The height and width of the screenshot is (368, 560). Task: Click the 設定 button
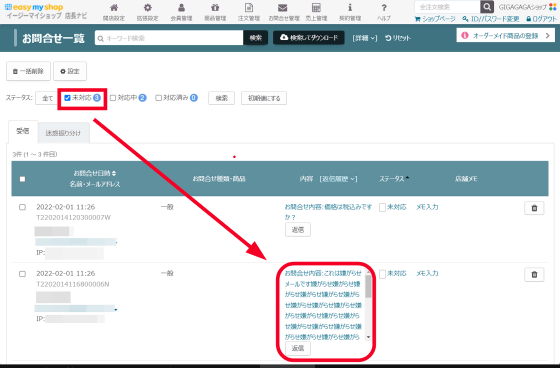click(x=70, y=71)
